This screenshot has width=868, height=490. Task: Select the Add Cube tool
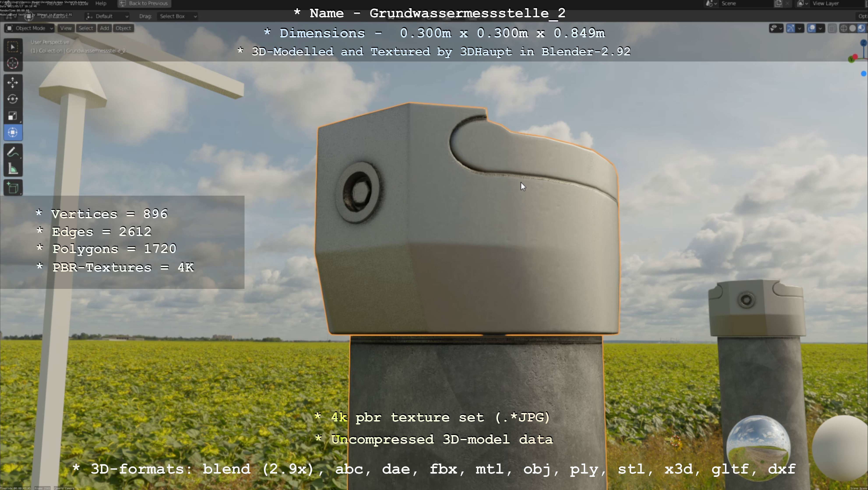click(x=13, y=188)
